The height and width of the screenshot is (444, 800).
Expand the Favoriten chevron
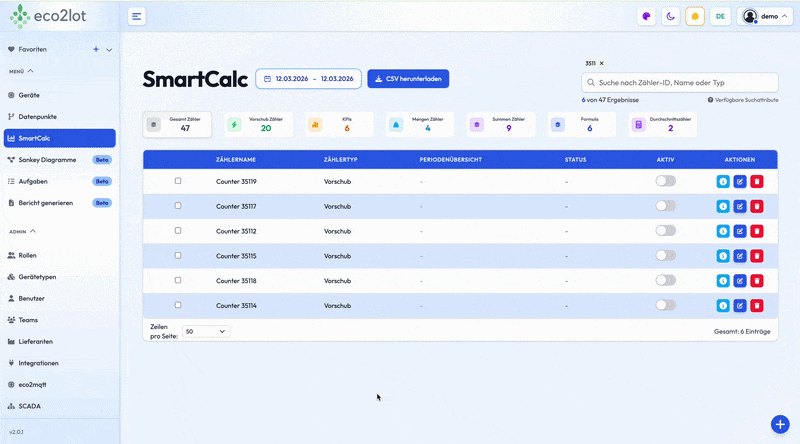pyautogui.click(x=109, y=50)
